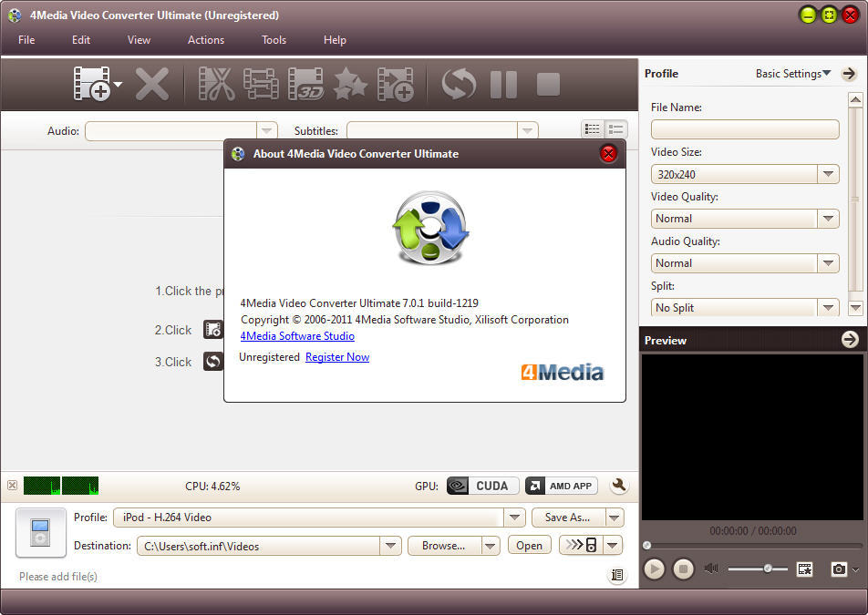Screen dimensions: 868x615
Task: Click the File Name input field
Action: tap(744, 128)
